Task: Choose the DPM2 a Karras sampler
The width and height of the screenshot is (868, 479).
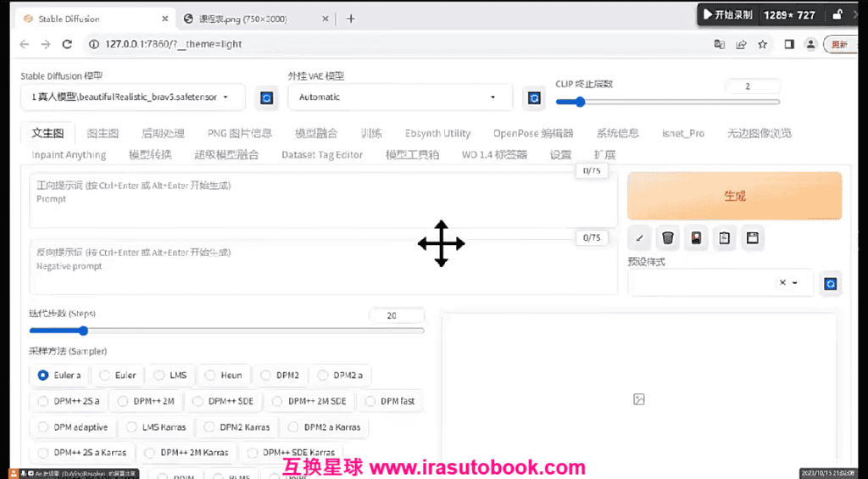Action: [x=325, y=427]
